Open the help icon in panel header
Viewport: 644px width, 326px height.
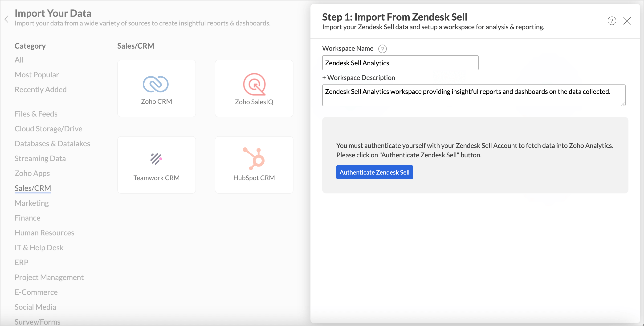(612, 21)
